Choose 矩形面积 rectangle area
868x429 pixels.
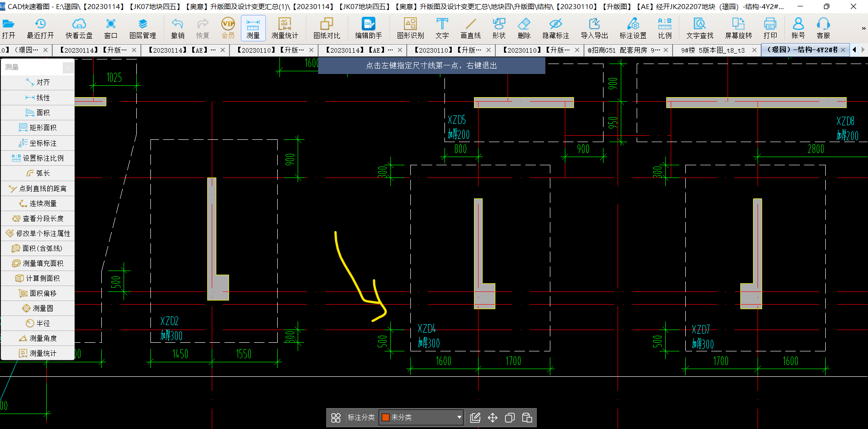coord(38,128)
